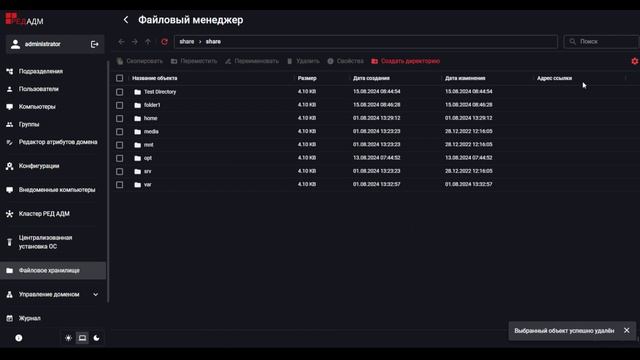
Task: Switch to system theme monitor icon
Action: tap(82, 338)
